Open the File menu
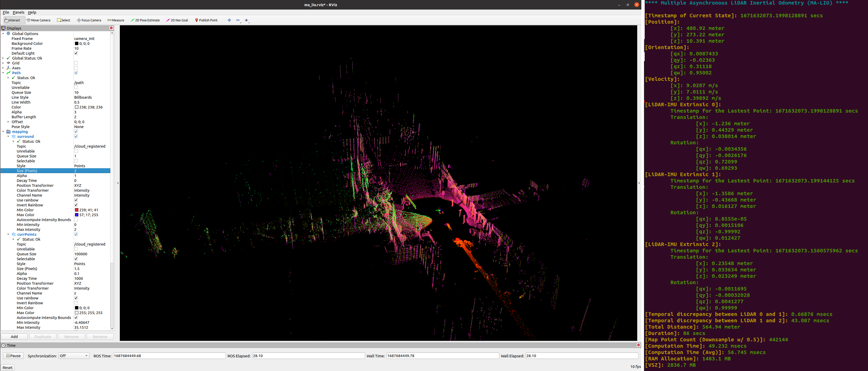 pos(6,12)
